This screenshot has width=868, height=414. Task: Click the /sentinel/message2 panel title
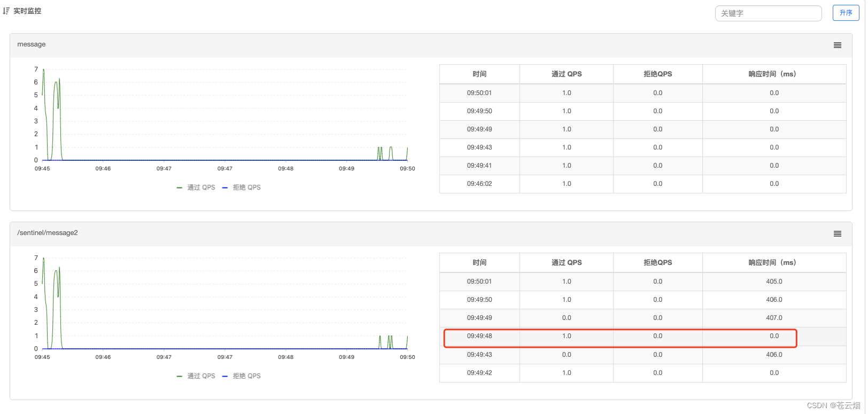(x=48, y=233)
